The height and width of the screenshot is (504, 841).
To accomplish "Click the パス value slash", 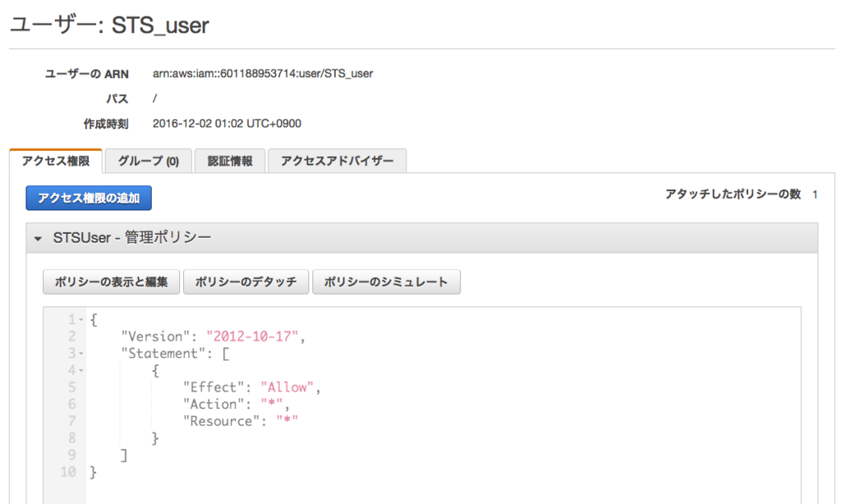I will pyautogui.click(x=154, y=99).
